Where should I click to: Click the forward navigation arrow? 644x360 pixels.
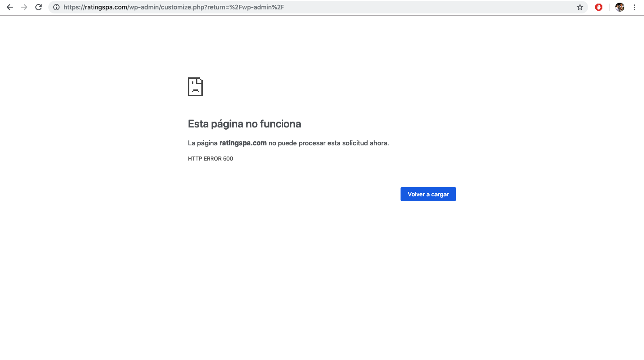tap(24, 7)
